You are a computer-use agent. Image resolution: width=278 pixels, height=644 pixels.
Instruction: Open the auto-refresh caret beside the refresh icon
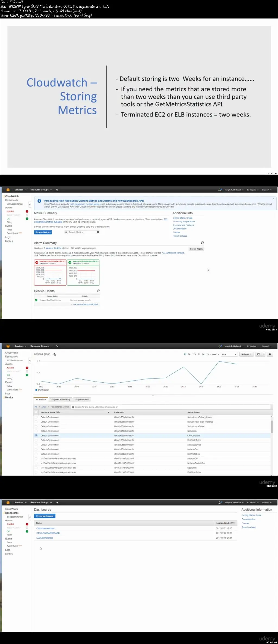263,354
